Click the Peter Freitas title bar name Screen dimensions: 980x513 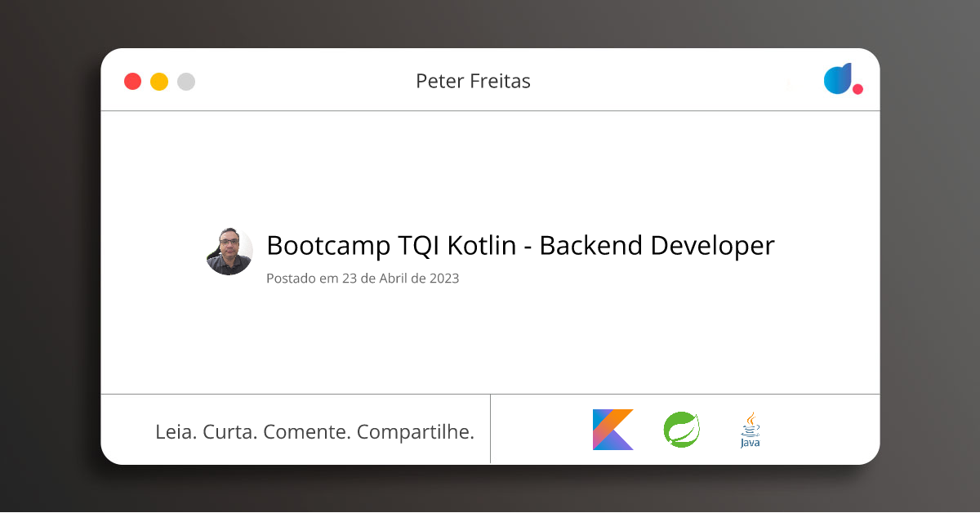474,81
